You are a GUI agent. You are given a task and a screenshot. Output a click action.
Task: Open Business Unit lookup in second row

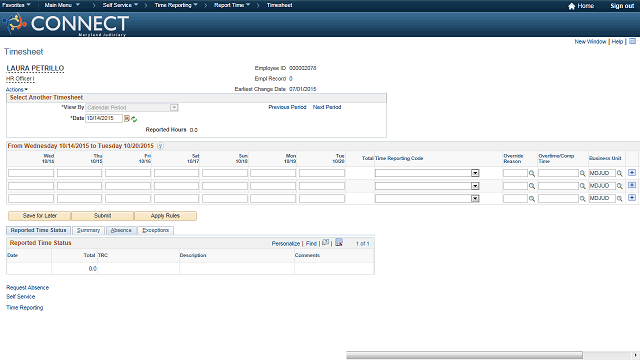[620, 186]
